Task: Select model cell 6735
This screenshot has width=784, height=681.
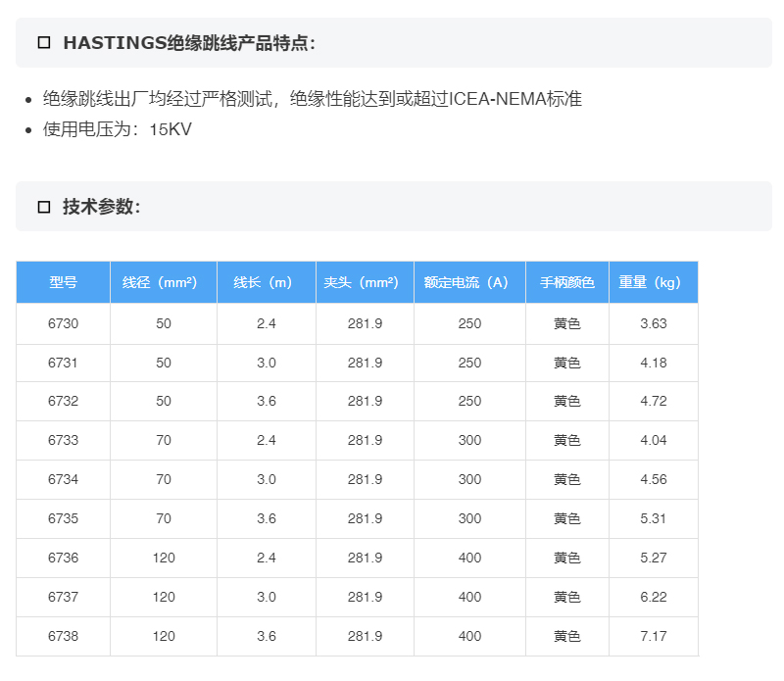Action: (x=63, y=518)
